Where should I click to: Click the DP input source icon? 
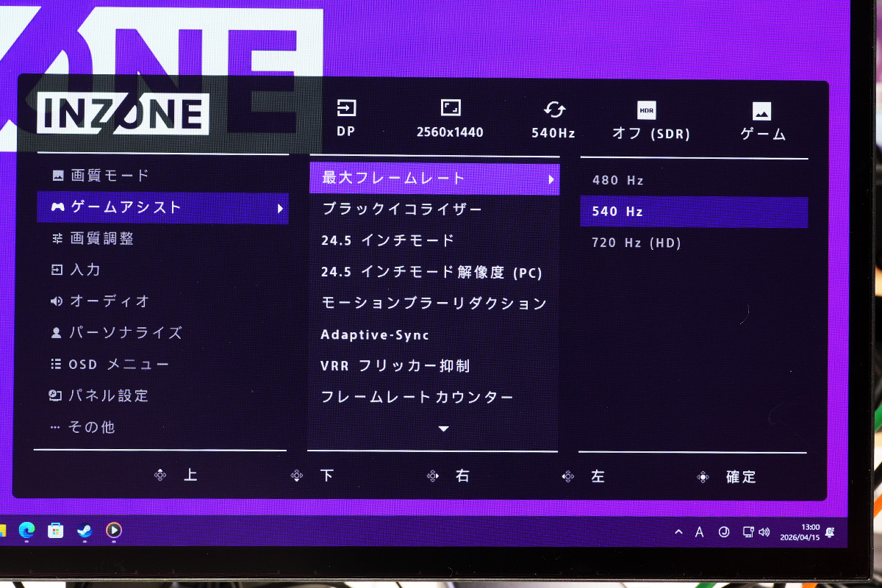tap(345, 109)
